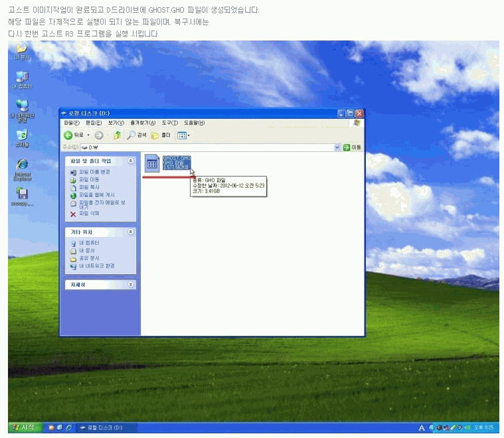Image resolution: width=504 pixels, height=438 pixels.
Task: Click the 시작 Start button
Action: point(25,427)
